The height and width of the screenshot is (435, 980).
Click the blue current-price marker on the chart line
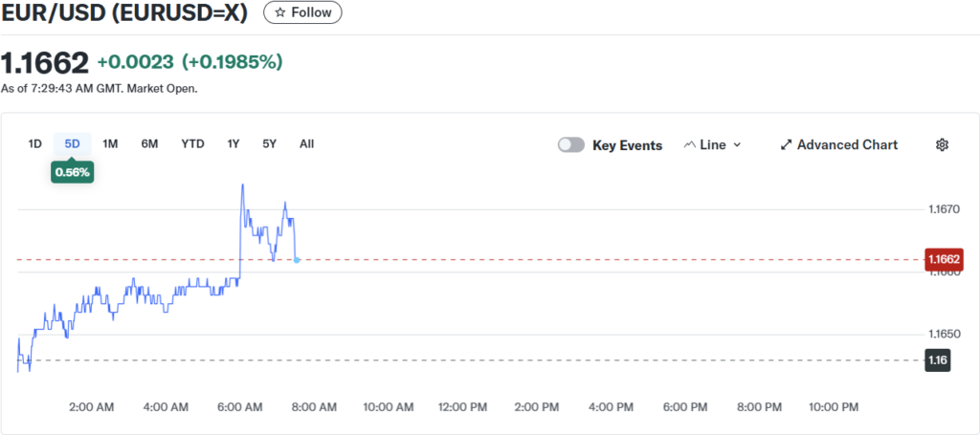point(298,260)
